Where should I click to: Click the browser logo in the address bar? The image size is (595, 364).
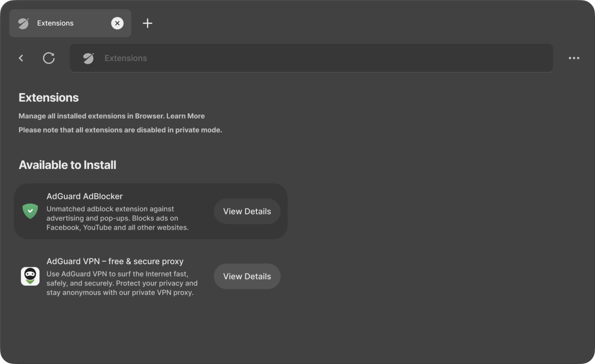pyautogui.click(x=88, y=58)
